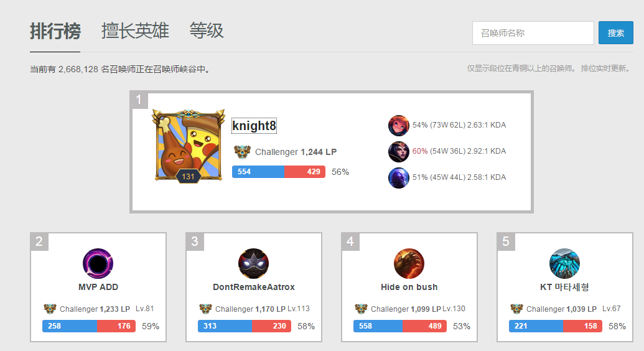Switch to the 排行榜 tab

[55, 31]
